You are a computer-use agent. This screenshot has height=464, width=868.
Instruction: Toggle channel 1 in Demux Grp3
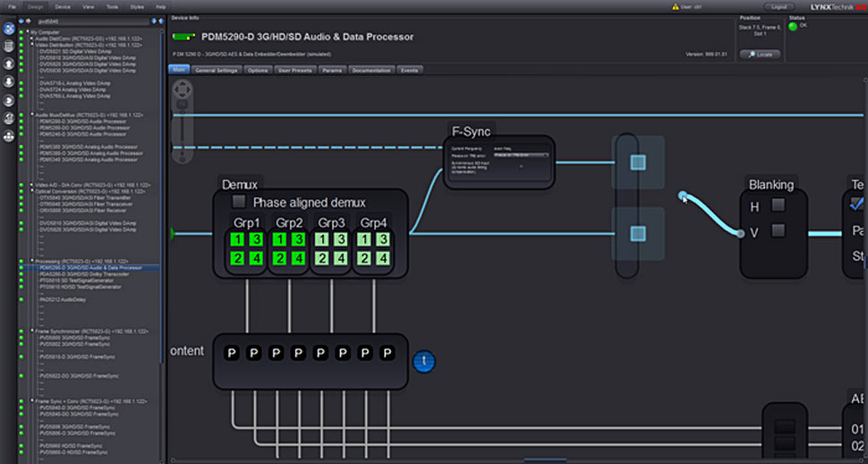click(x=321, y=239)
